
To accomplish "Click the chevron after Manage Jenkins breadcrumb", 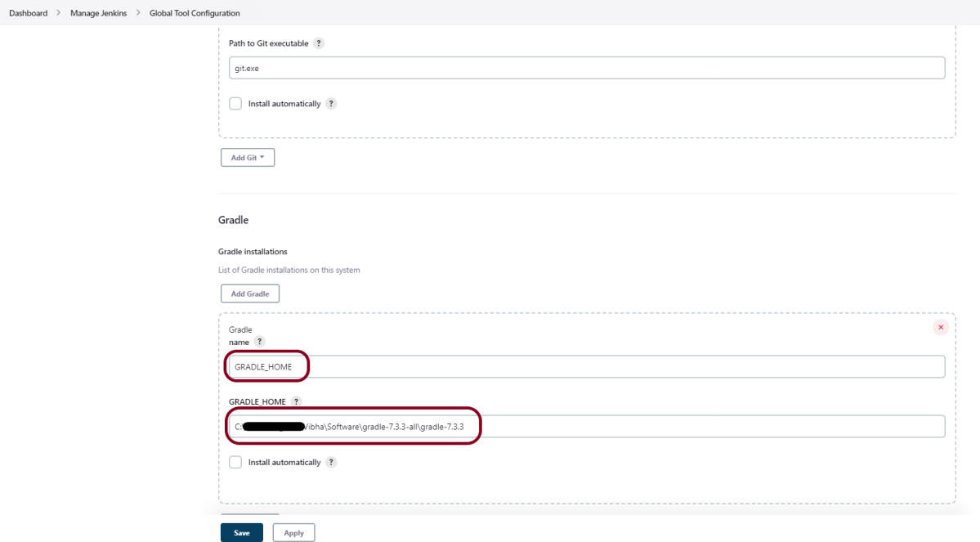I will tap(138, 13).
